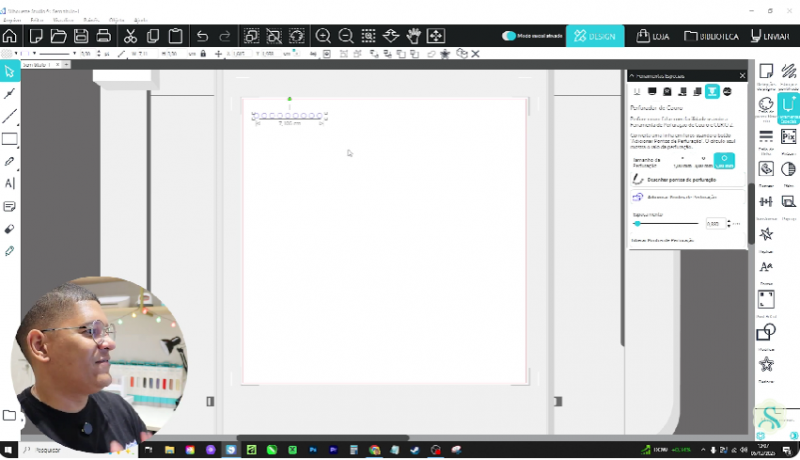Viewport: 800px width, 460px height.
Task: Adjust spacing value stepper arrows
Action: click(729, 223)
